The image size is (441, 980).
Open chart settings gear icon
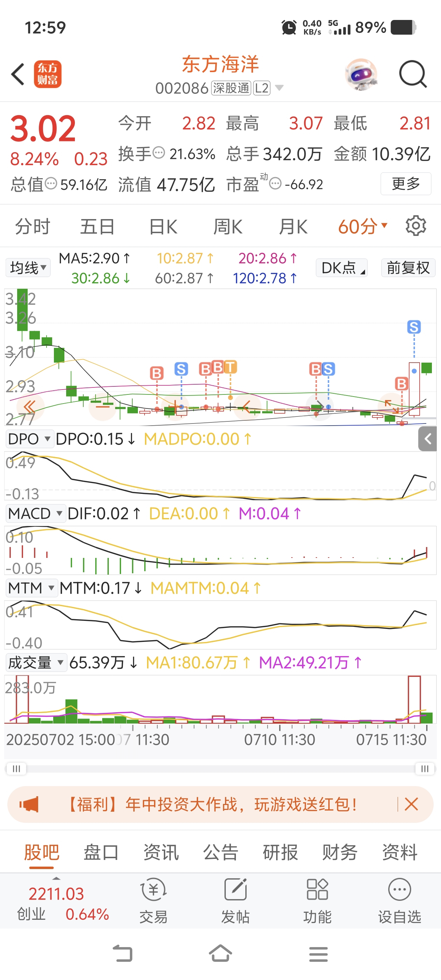coord(415,226)
